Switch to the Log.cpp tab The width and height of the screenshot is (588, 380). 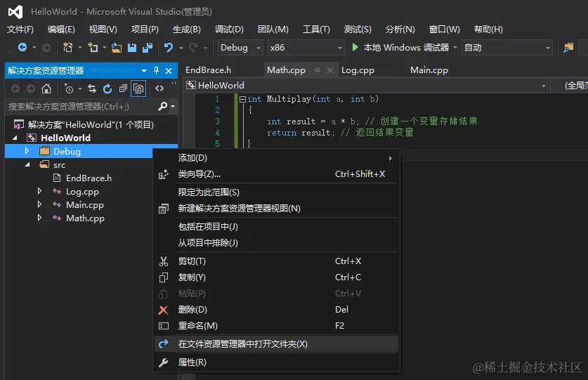tap(358, 70)
